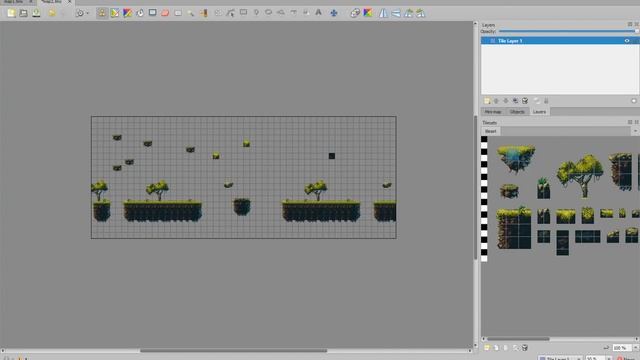
Task: Click the New map icon in the toolbar
Action: (x=11, y=13)
